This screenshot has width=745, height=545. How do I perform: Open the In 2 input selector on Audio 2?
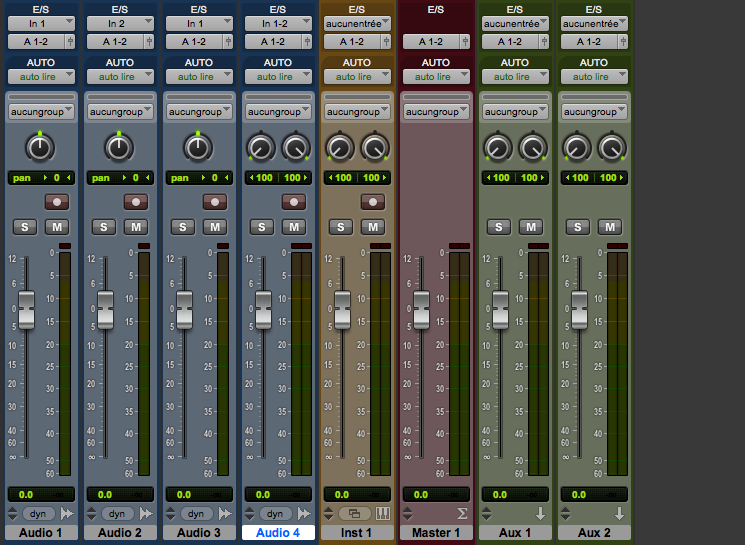pos(118,23)
